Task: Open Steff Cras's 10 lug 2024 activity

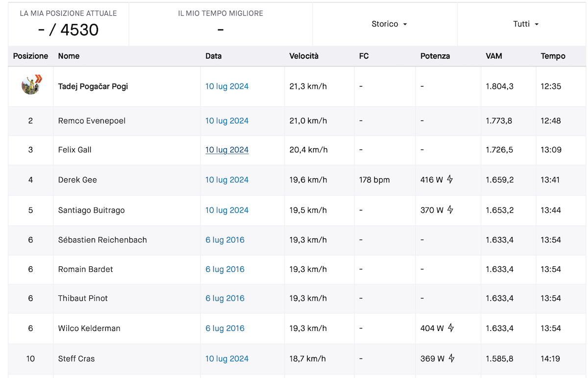Action: pyautogui.click(x=227, y=358)
